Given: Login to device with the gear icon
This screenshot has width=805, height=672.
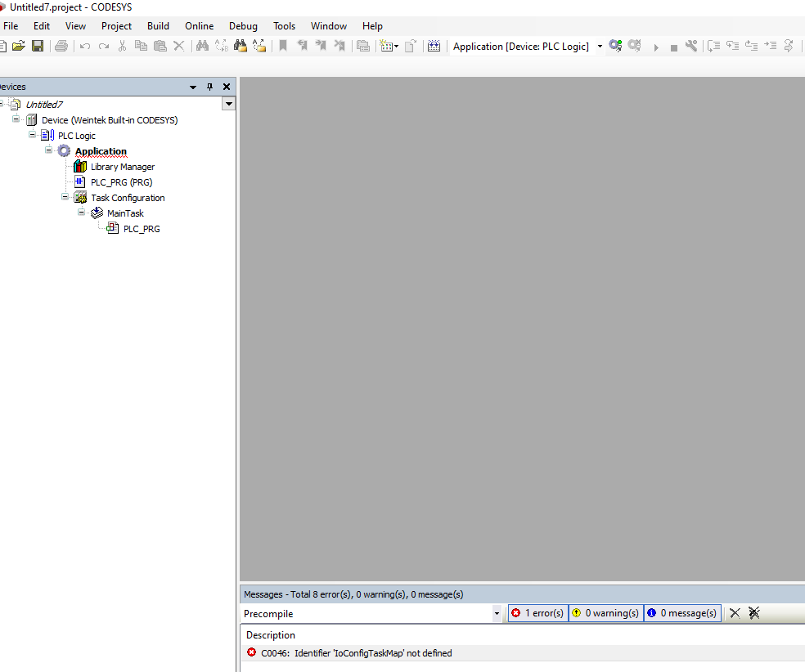Looking at the screenshot, I should (615, 46).
